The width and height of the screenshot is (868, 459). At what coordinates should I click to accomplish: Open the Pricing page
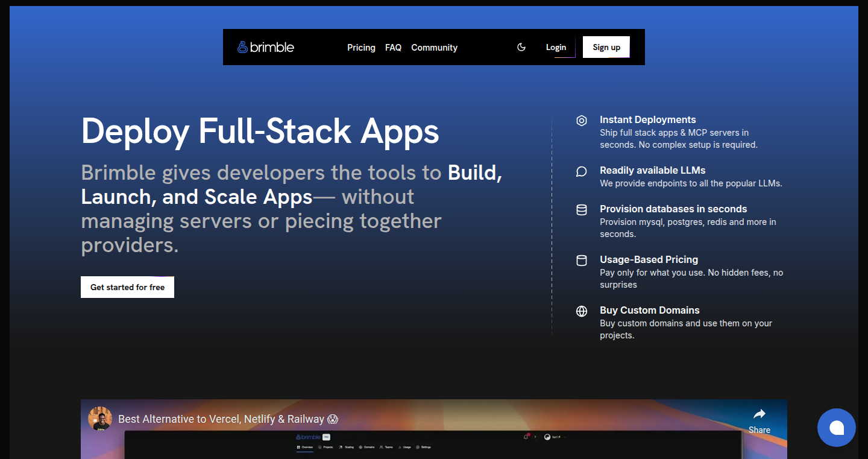361,47
